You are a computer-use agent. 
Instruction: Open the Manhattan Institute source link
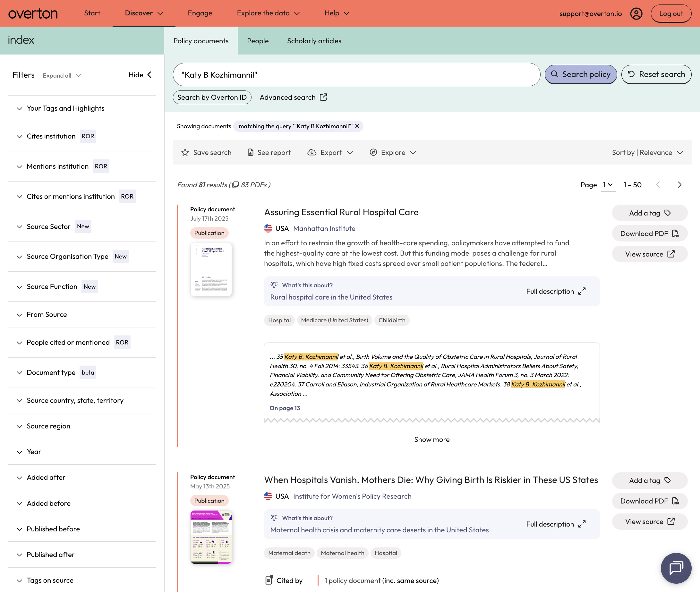point(324,228)
